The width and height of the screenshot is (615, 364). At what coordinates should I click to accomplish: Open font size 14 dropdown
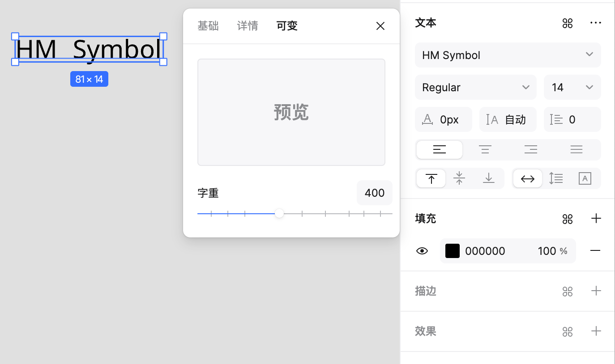coord(572,87)
